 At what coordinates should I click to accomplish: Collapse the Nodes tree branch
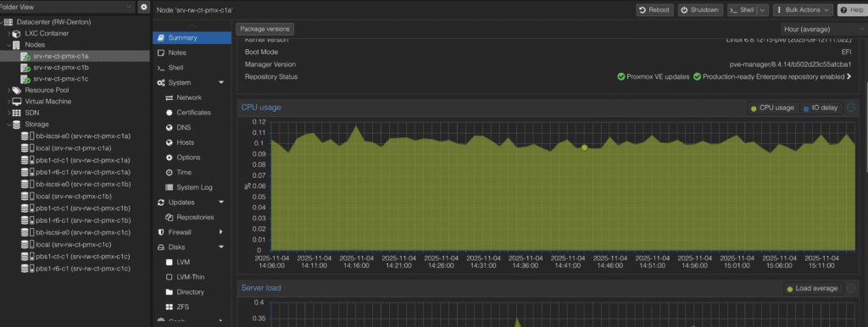[x=8, y=46]
